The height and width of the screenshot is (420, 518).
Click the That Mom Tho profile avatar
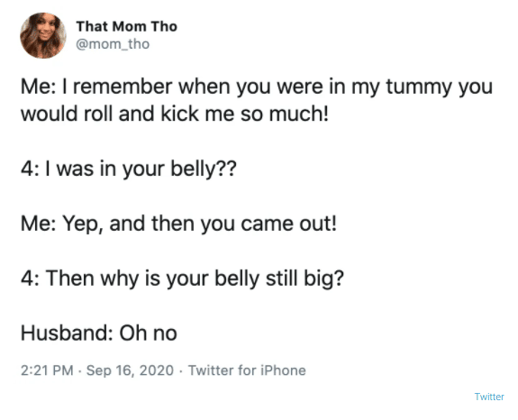[43, 35]
